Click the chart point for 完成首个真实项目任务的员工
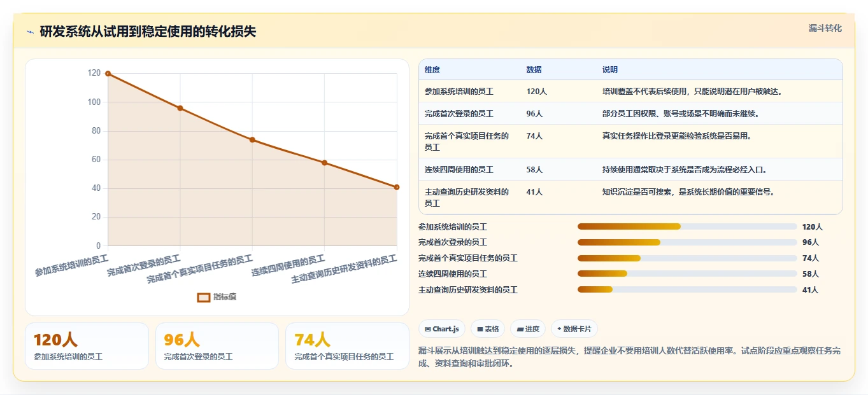This screenshot has height=395, width=868. (x=252, y=140)
